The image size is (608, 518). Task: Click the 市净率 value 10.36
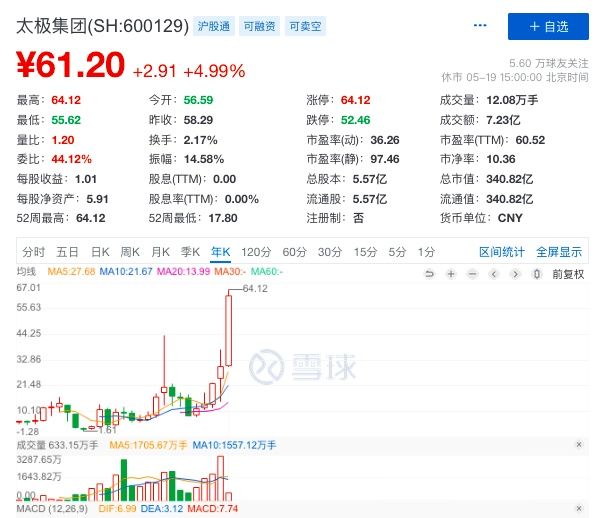click(x=501, y=159)
